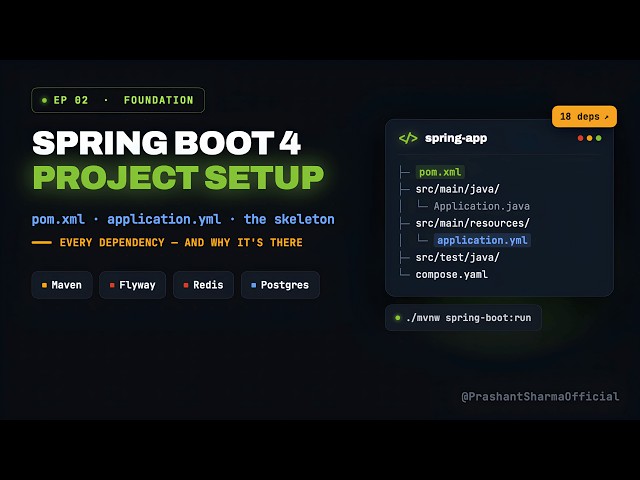Screen dimensions: 640x480
Task: Click the EP 02 Foundation badge
Action: coord(118,100)
